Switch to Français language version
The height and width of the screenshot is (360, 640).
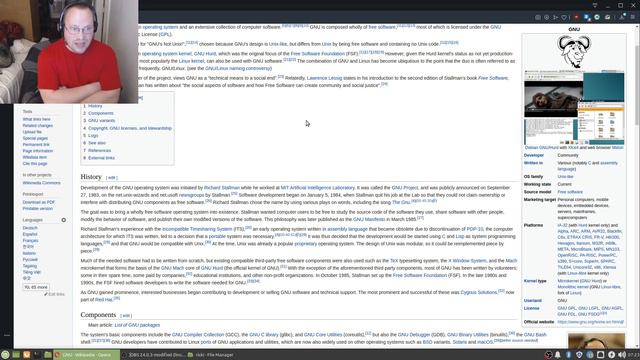tap(31, 241)
